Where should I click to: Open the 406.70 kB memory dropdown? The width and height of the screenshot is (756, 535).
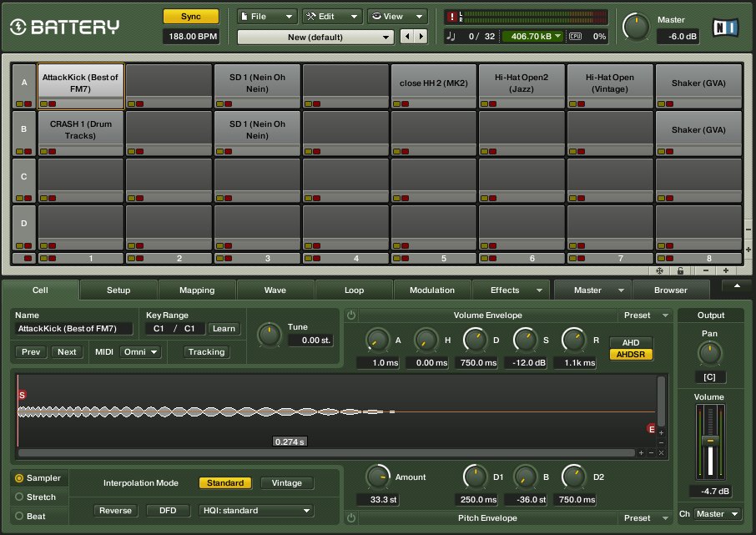tap(532, 36)
